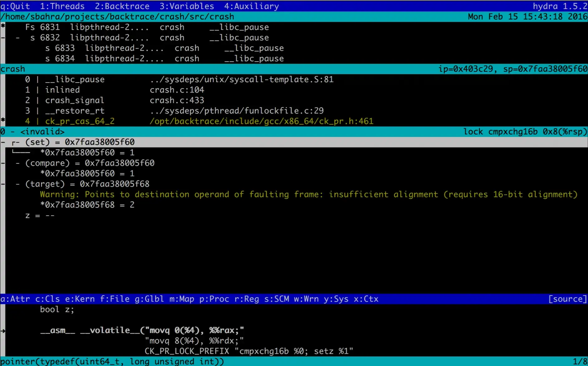Click the [source] pane label
This screenshot has height=366, width=588.
tap(567, 299)
